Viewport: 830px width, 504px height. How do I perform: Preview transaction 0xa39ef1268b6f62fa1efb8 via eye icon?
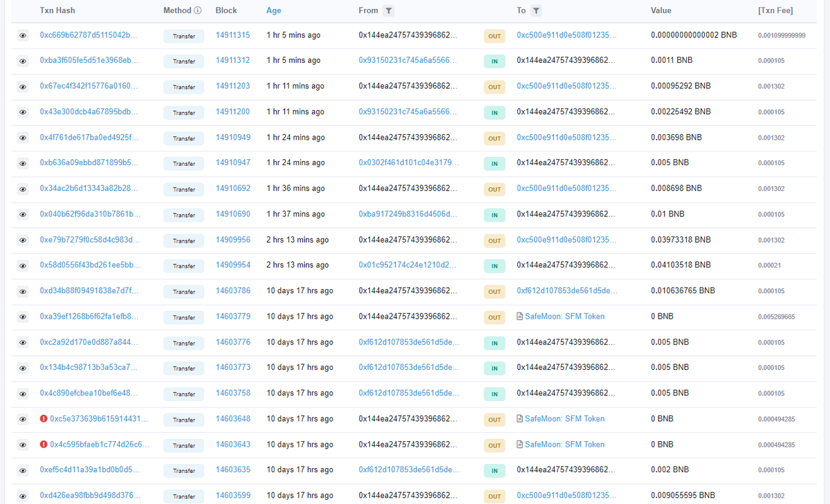pyautogui.click(x=23, y=317)
